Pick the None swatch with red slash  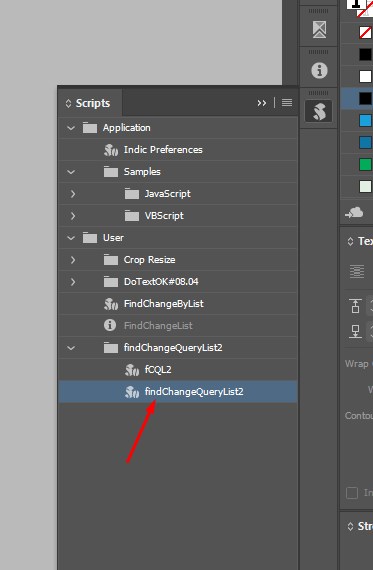[x=365, y=32]
